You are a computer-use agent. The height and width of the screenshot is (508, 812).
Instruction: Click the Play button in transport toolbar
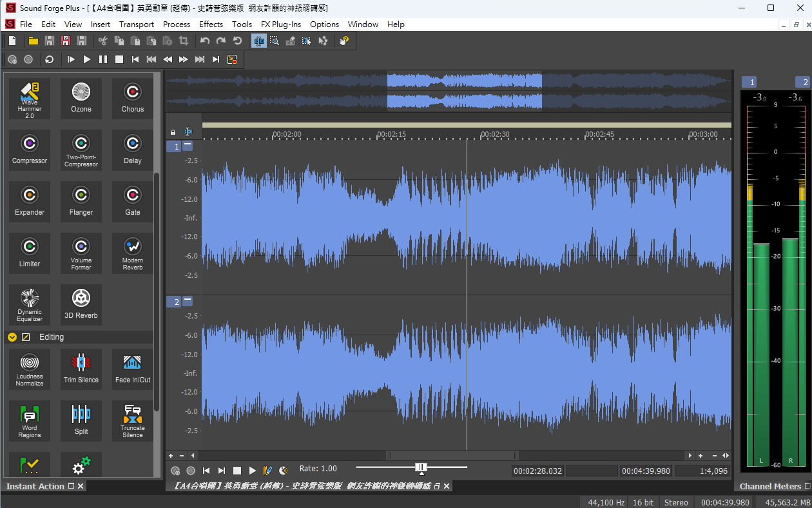[87, 59]
